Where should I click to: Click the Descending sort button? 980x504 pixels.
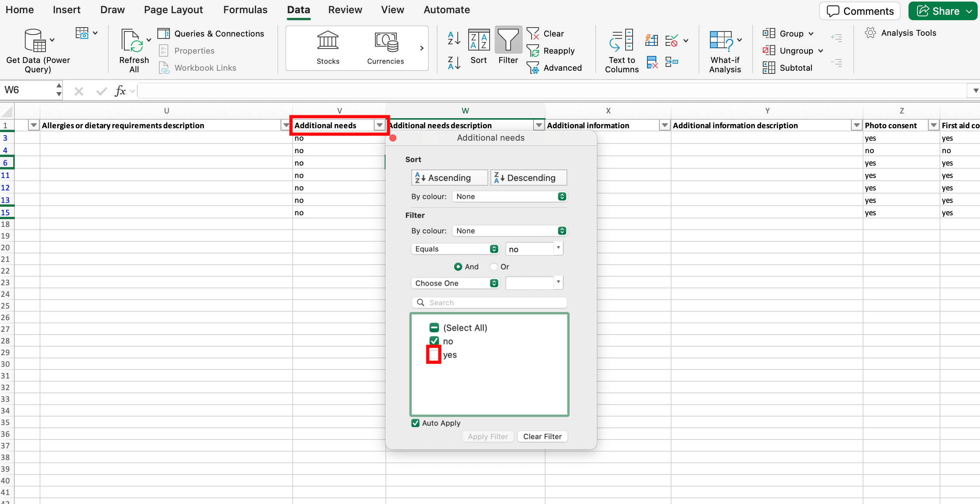pos(528,178)
